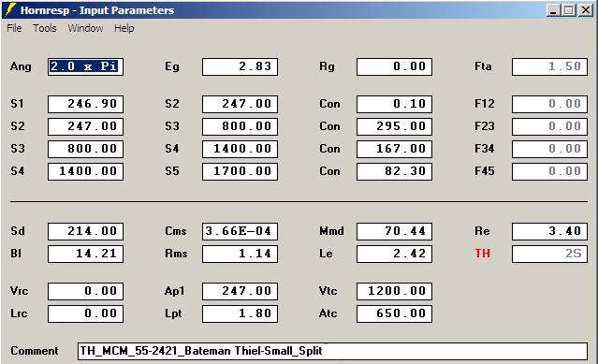Select the Ang field showing 2.0 x Pi

coord(85,66)
